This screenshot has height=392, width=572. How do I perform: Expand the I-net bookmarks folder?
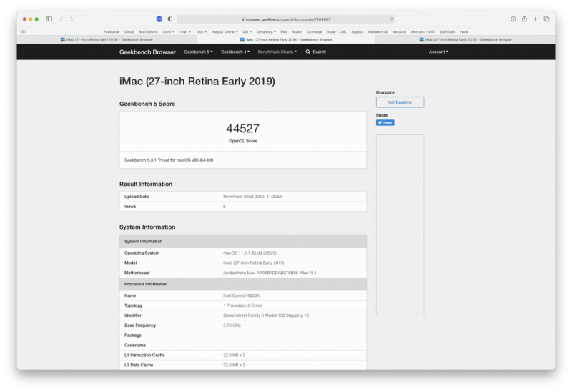[185, 31]
